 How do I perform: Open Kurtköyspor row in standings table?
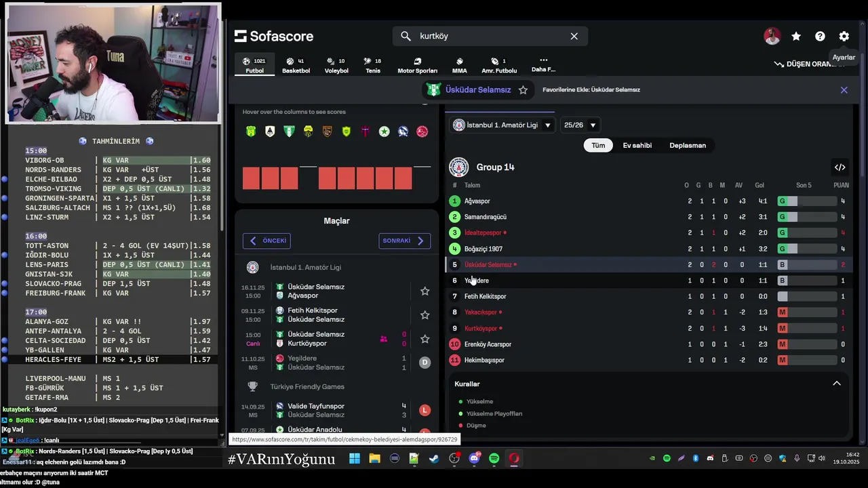649,328
